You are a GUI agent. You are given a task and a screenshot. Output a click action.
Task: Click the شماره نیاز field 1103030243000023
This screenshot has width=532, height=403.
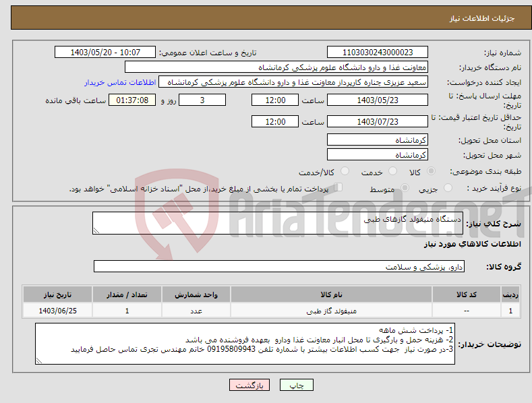[x=378, y=53]
